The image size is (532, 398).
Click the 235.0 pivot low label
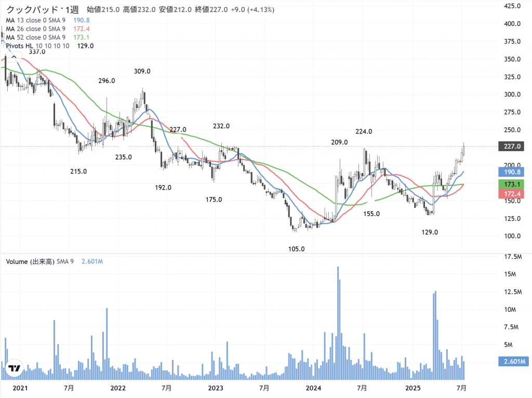click(123, 157)
